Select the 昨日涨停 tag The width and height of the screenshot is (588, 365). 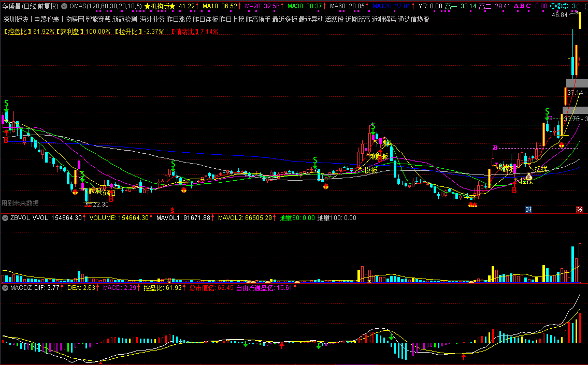[179, 19]
